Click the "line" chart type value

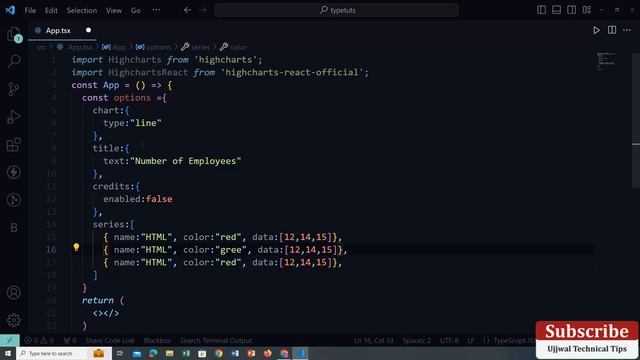pyautogui.click(x=146, y=123)
